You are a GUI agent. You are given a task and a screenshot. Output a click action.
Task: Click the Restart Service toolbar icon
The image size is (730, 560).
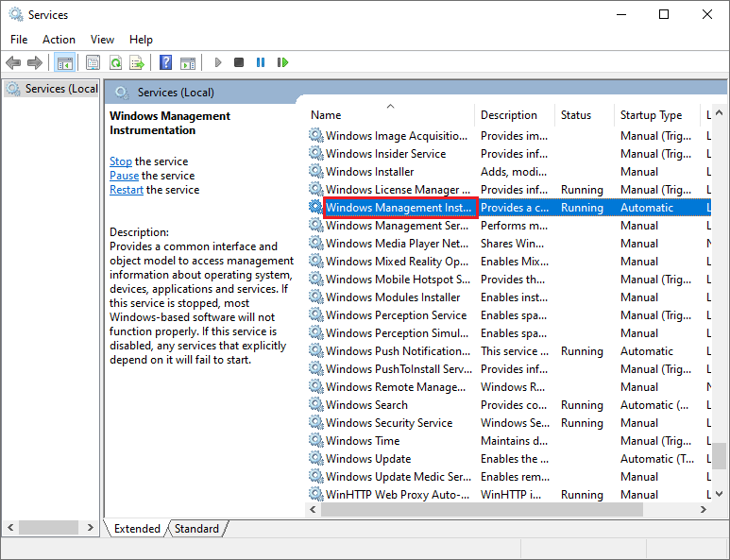282,62
